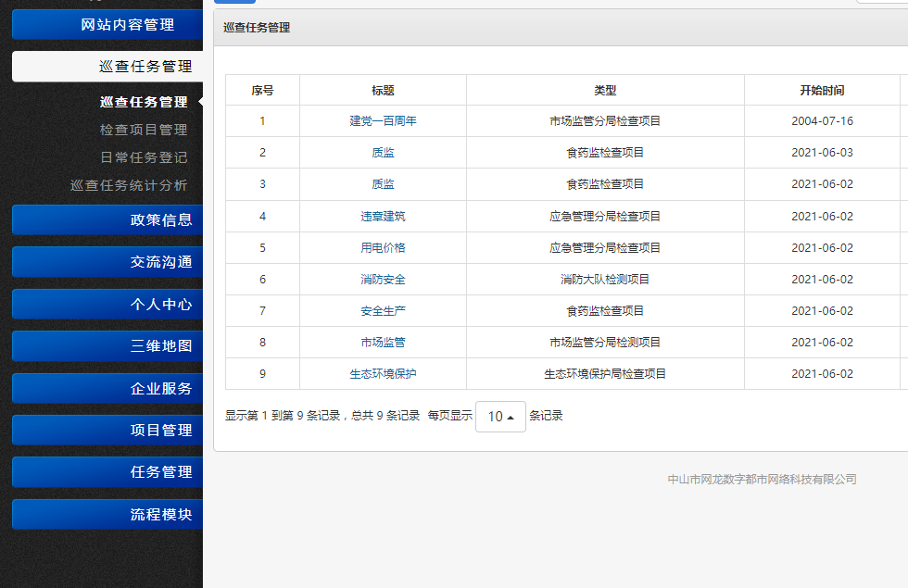The image size is (908, 588).
Task: Click the record count summary text
Action: pyautogui.click(x=322, y=416)
